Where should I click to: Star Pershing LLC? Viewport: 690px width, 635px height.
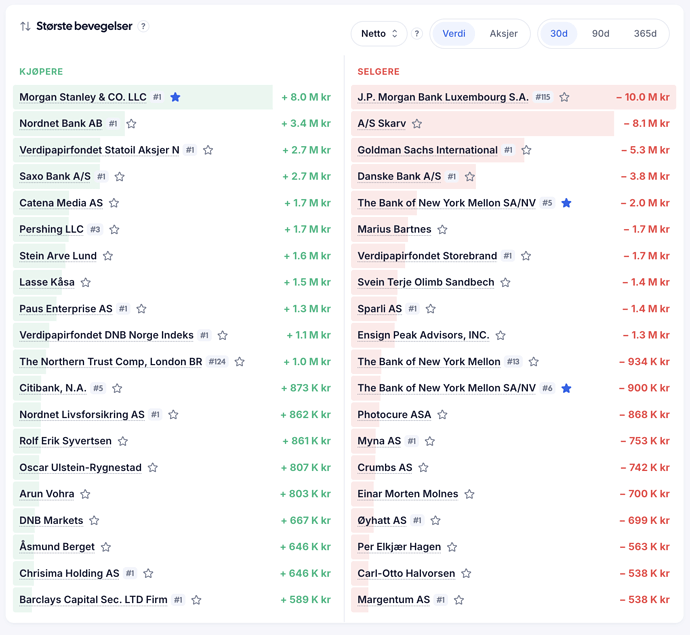click(114, 229)
